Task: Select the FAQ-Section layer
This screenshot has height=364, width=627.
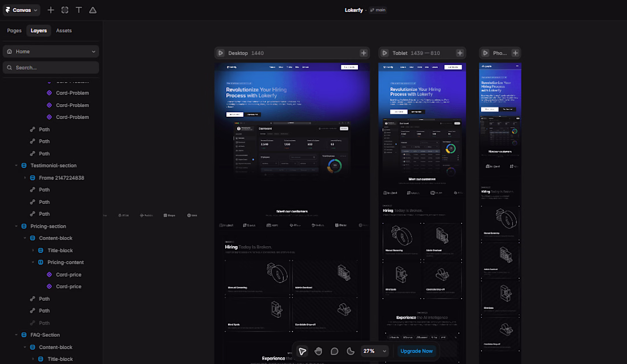Action: tap(45, 335)
